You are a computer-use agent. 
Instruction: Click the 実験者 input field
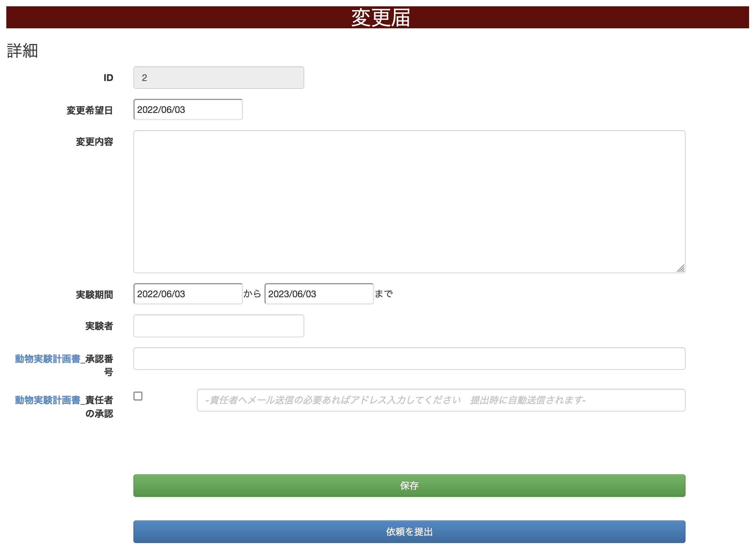click(219, 326)
